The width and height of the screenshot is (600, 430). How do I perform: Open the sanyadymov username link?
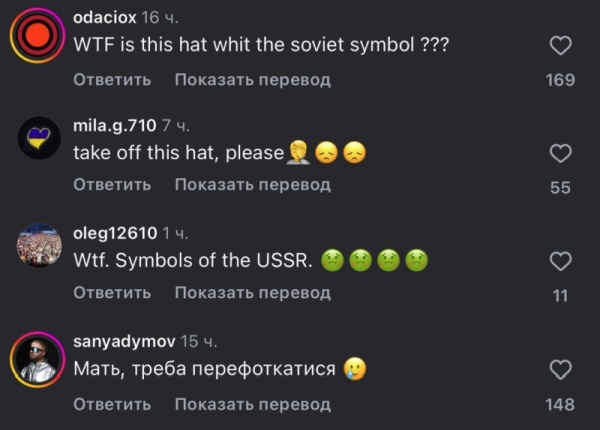(x=124, y=342)
